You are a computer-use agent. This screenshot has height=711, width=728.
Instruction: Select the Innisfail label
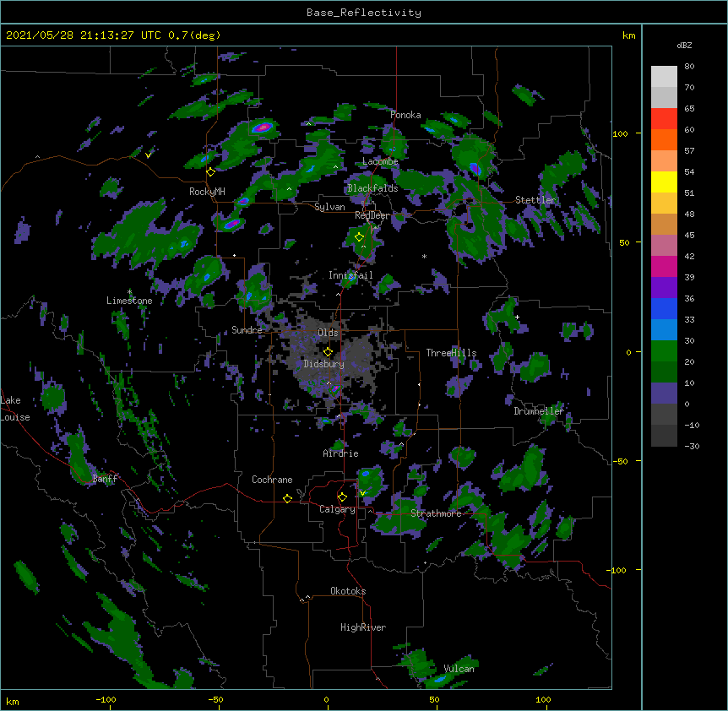(x=350, y=275)
